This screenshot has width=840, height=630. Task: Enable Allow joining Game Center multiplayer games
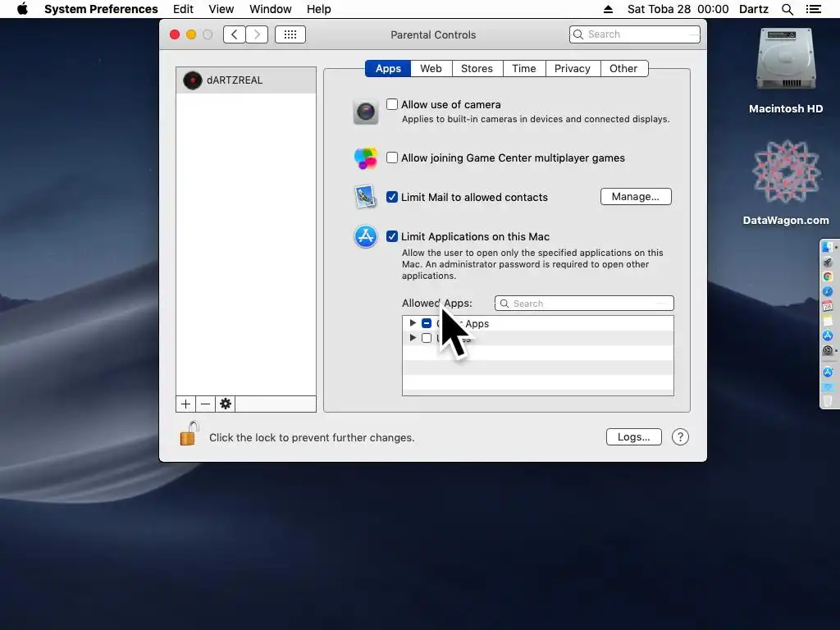click(392, 157)
